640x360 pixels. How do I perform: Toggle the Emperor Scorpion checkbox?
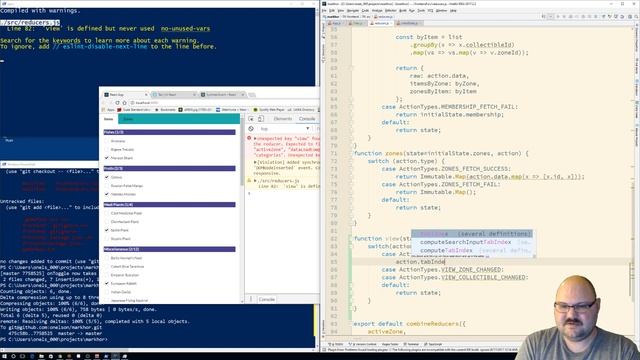[x=107, y=275]
